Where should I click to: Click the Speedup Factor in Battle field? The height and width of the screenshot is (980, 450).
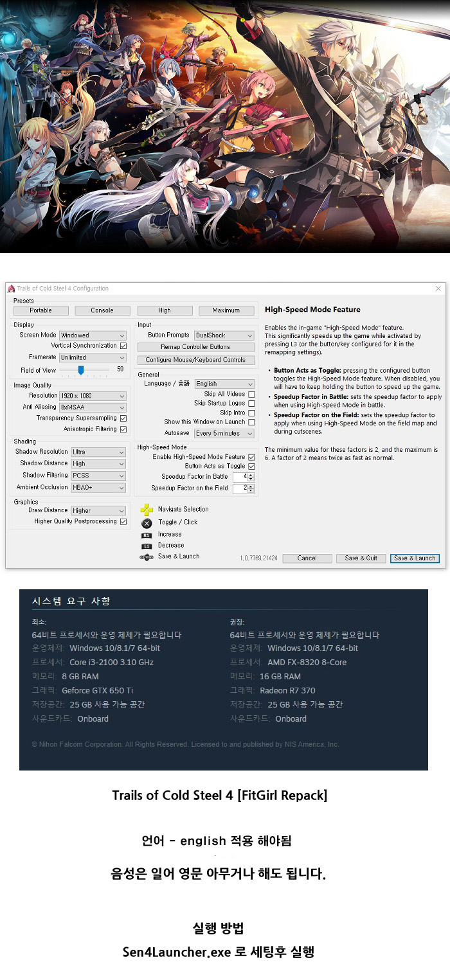click(x=244, y=477)
